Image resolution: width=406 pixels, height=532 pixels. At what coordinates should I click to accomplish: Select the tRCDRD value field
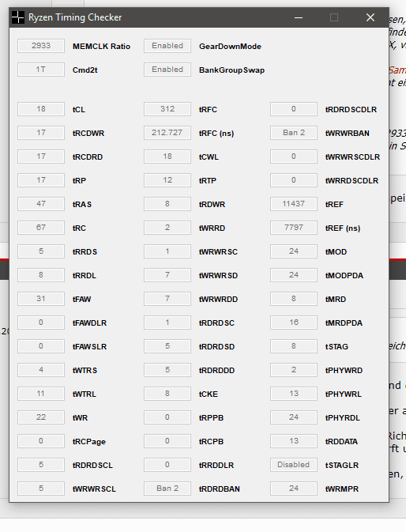tap(41, 157)
